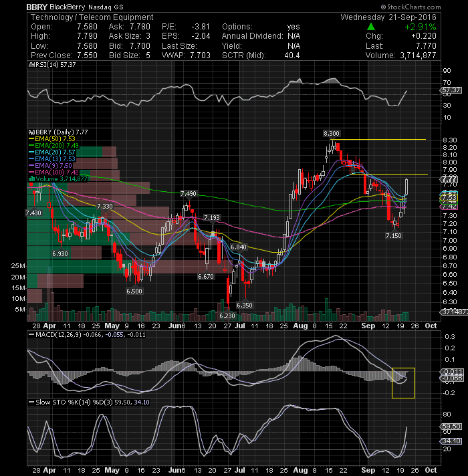This screenshot has width=468, height=476.
Task: Click the 7.150 September low price label
Action: click(x=394, y=235)
